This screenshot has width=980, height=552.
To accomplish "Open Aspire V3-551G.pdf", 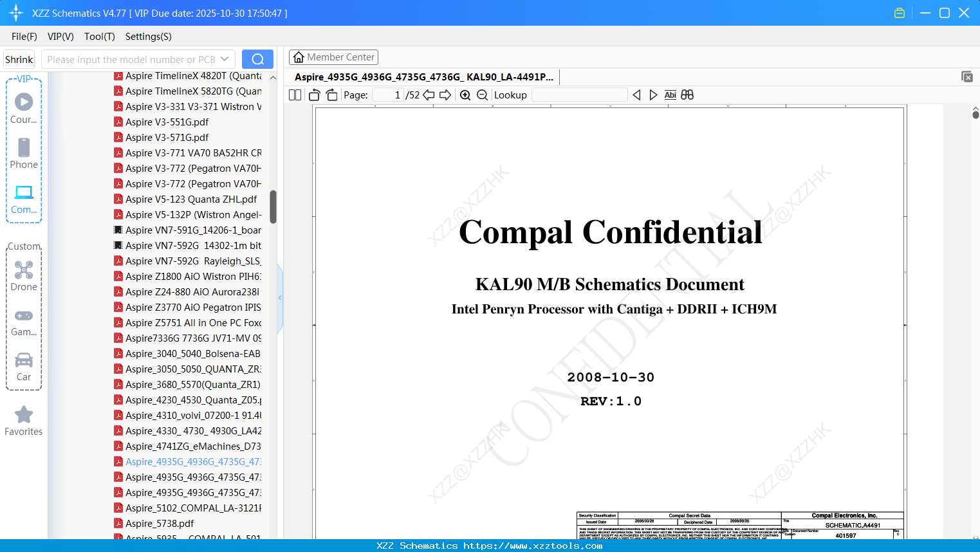I will point(167,122).
